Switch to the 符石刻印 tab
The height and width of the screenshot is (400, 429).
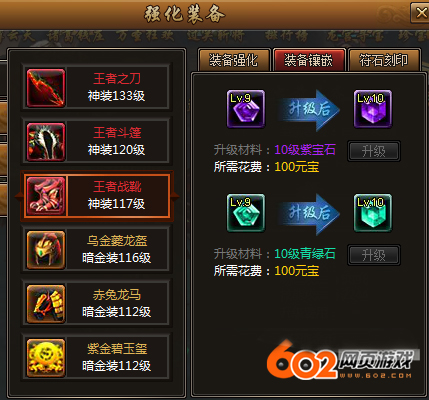click(x=384, y=60)
